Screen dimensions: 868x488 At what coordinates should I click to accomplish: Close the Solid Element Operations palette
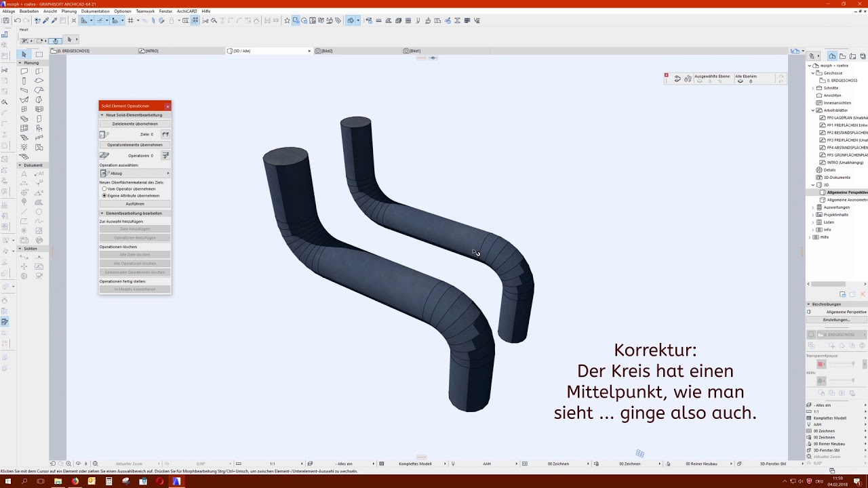167,106
